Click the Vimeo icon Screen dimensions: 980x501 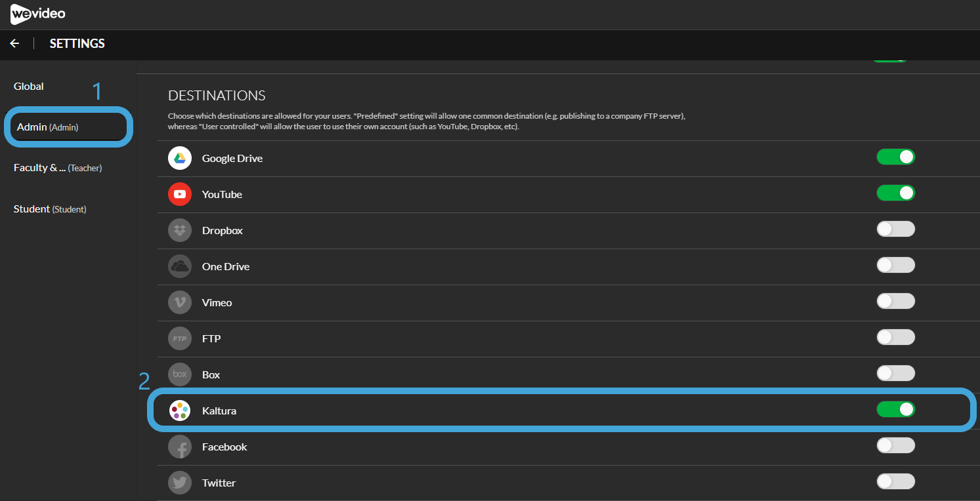[x=180, y=302]
